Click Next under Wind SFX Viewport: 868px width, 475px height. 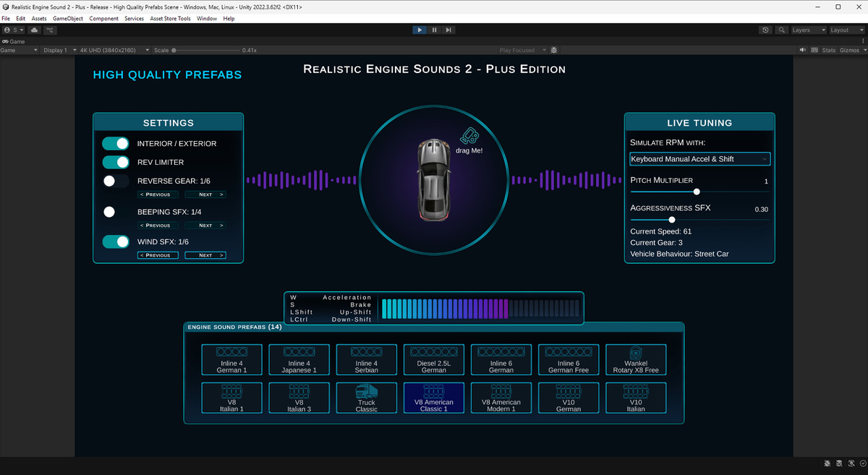pos(205,255)
